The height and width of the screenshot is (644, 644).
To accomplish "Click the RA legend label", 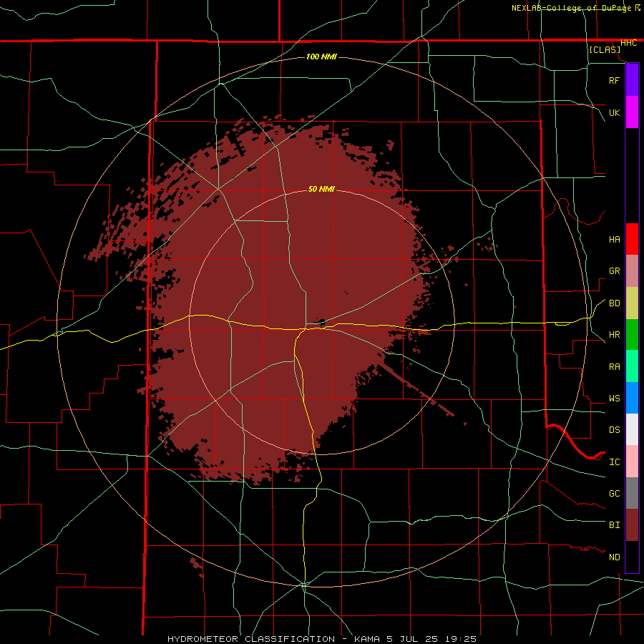I will pyautogui.click(x=614, y=366).
